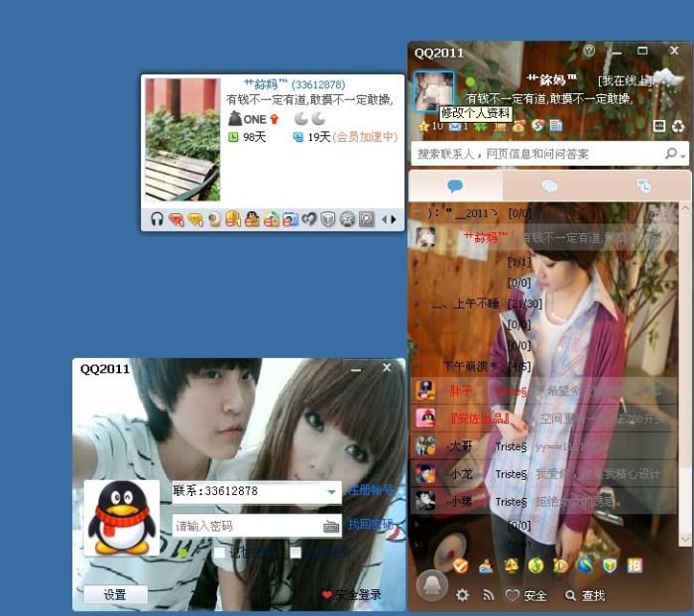Click the contact search box in main panel
This screenshot has height=616, width=694.
(549, 154)
